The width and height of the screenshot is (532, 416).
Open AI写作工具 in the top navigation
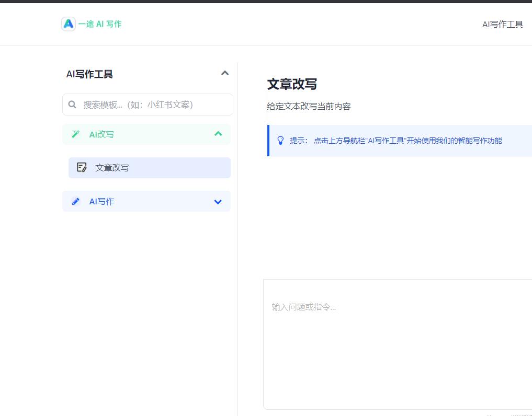(502, 24)
